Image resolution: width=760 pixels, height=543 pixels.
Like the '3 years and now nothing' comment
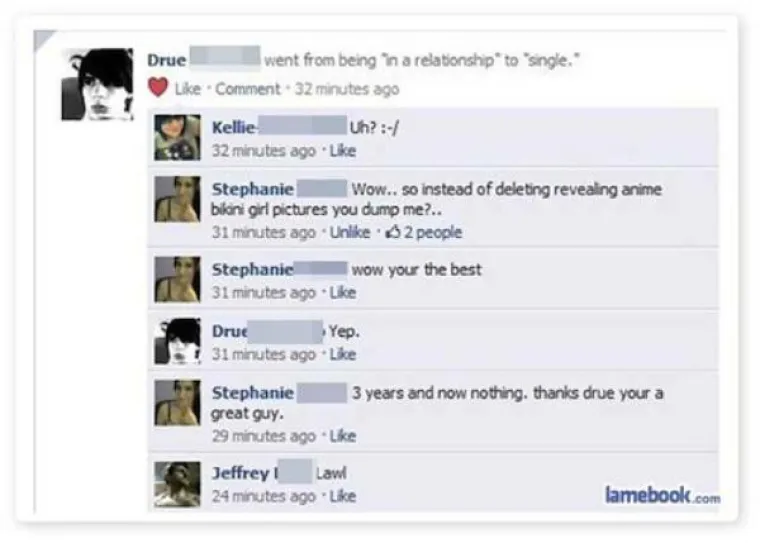[343, 436]
